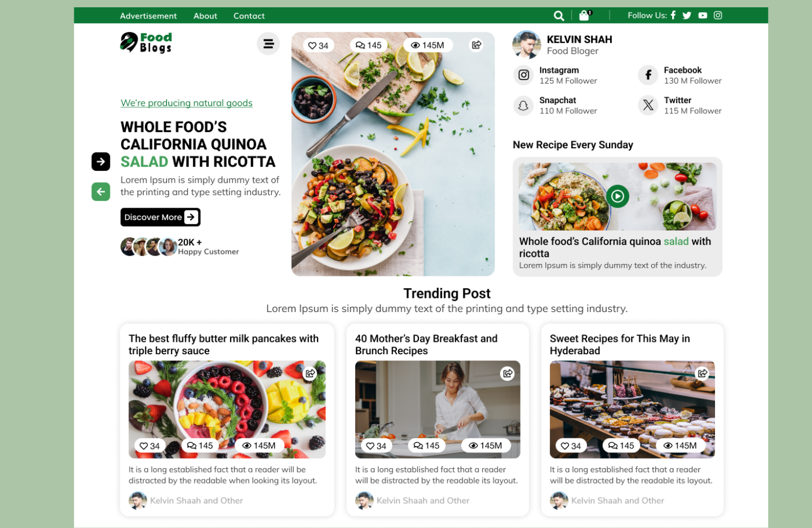Like the Sweet Recipes Hyderabad post

(x=571, y=446)
